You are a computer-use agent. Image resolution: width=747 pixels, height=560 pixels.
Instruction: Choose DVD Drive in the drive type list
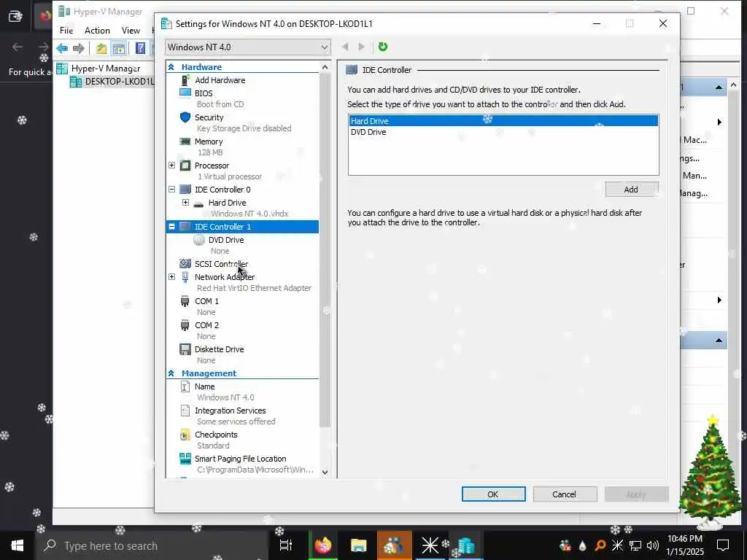pos(503,132)
